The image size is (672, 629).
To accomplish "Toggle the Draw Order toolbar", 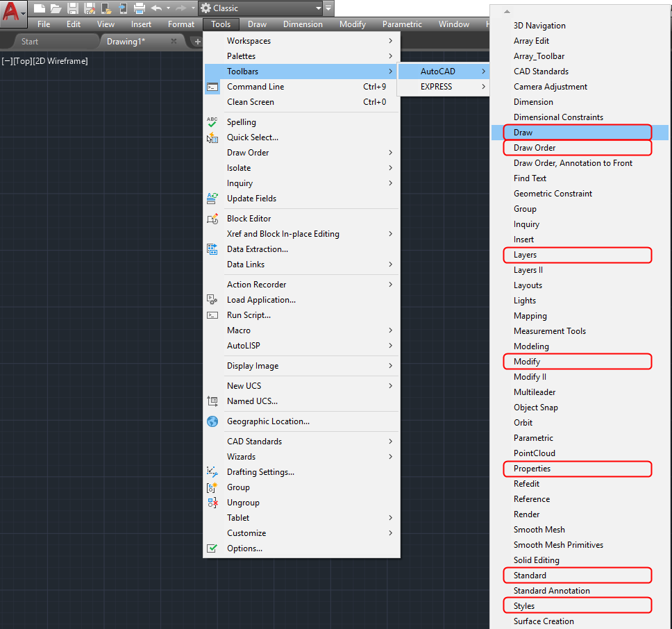I will point(580,148).
